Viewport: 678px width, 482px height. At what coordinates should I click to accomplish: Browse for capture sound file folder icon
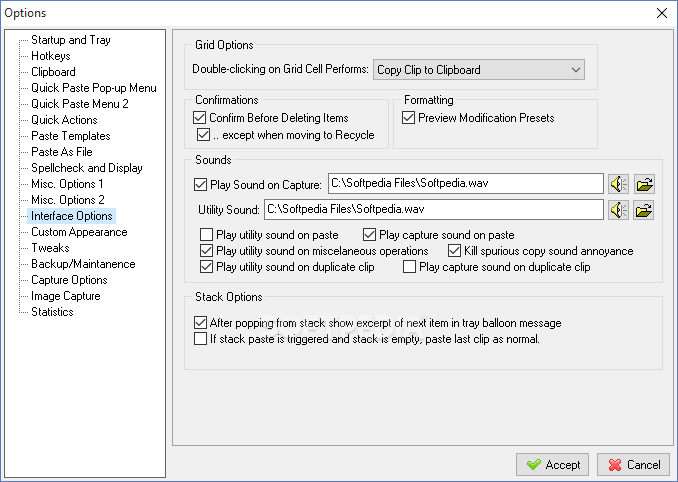pyautogui.click(x=644, y=184)
